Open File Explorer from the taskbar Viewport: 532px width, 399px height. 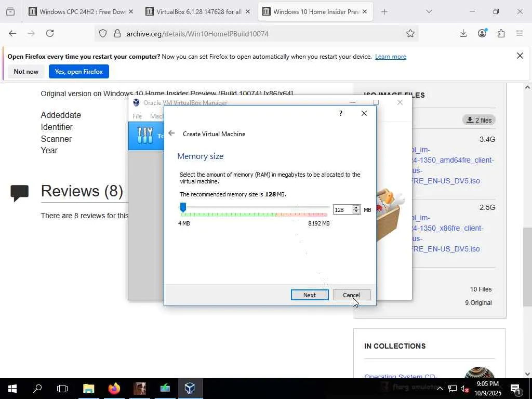[x=88, y=389]
